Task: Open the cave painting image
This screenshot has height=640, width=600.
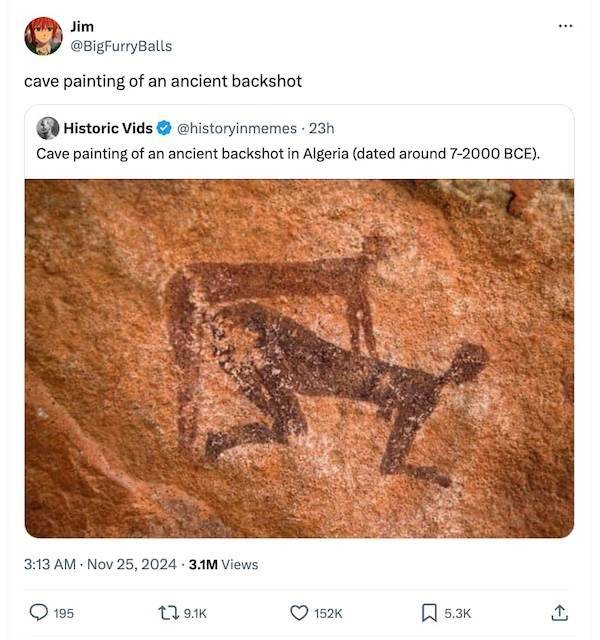Action: [x=299, y=358]
